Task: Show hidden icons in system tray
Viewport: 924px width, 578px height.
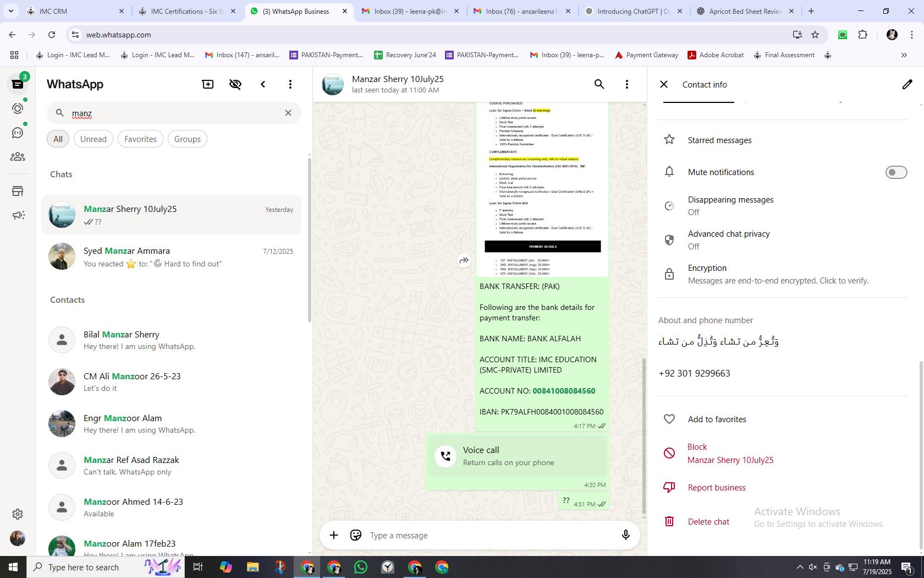Action: point(800,567)
